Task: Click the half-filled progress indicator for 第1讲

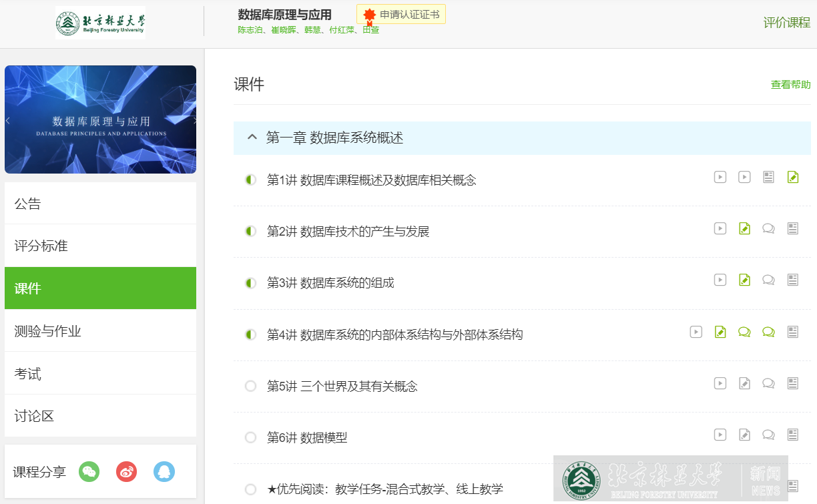Action: [x=251, y=180]
